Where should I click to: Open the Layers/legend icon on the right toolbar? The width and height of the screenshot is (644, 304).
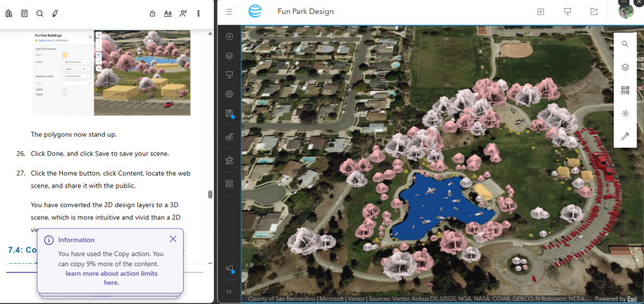(x=625, y=67)
